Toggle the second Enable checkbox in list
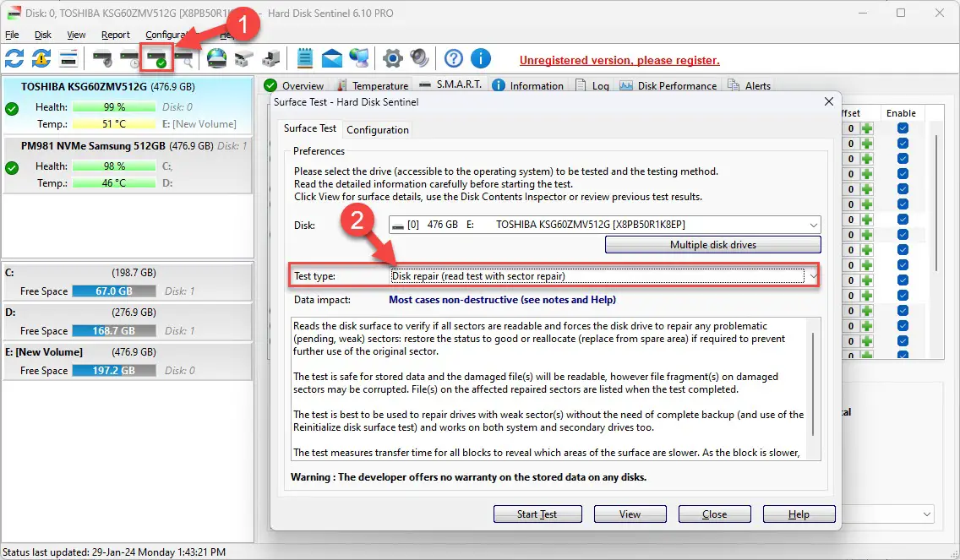The width and height of the screenshot is (960, 560). (x=903, y=144)
